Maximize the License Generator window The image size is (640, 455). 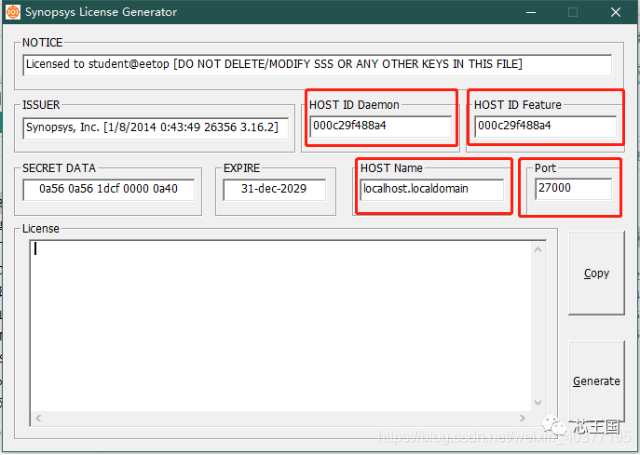click(573, 12)
